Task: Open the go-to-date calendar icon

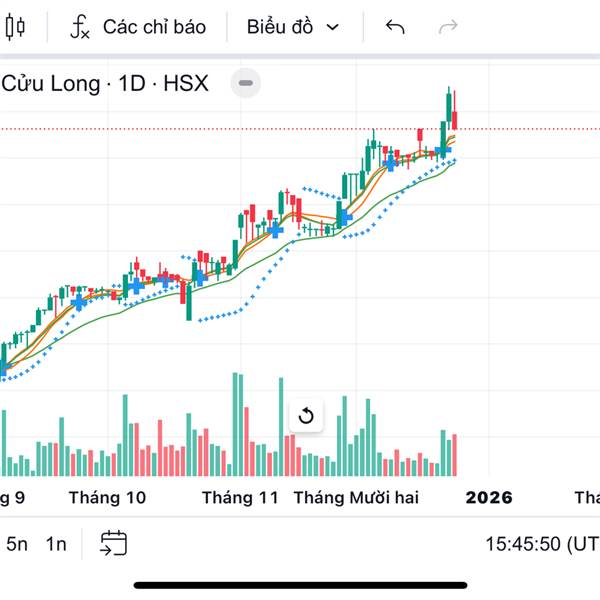Action: (113, 543)
